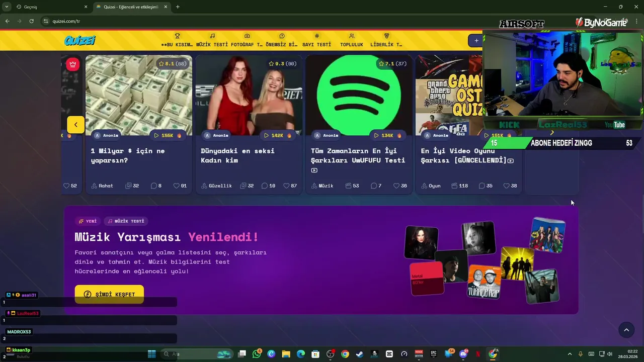644x362 pixels.
Task: Like the Spotify quiz heart with 36
Action: tap(400, 186)
